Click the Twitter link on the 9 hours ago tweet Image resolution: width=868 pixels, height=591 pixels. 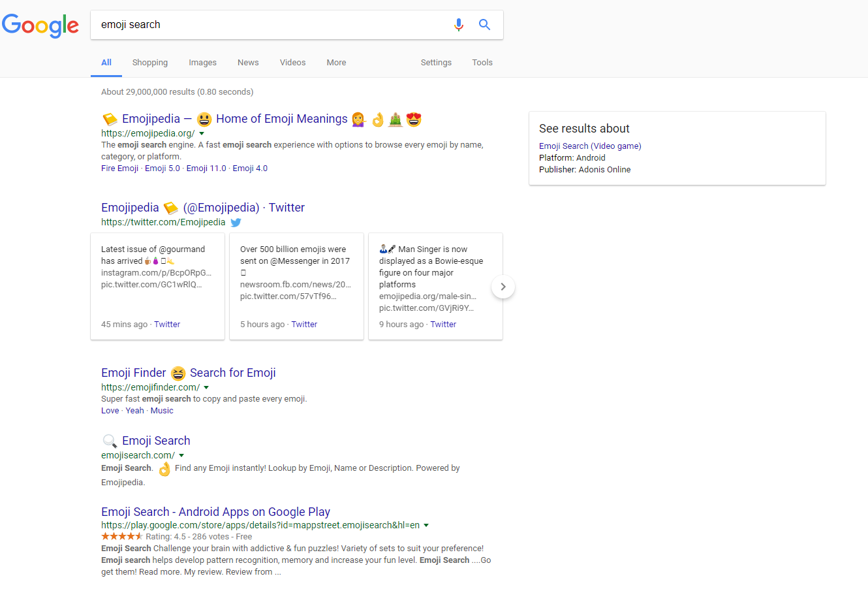[443, 325]
